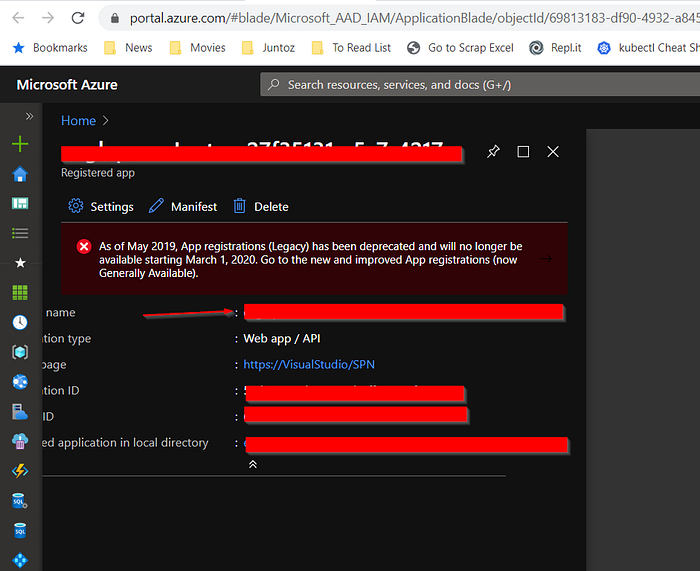The image size is (700, 571).
Task: Open the plain SQL cylinder sidebar icon
Action: [x=20, y=530]
